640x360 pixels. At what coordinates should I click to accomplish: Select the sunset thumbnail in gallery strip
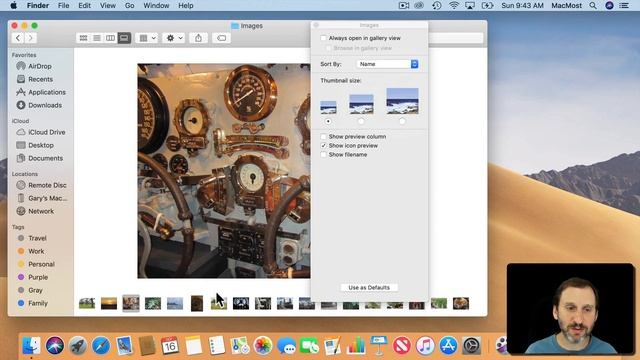[109, 304]
